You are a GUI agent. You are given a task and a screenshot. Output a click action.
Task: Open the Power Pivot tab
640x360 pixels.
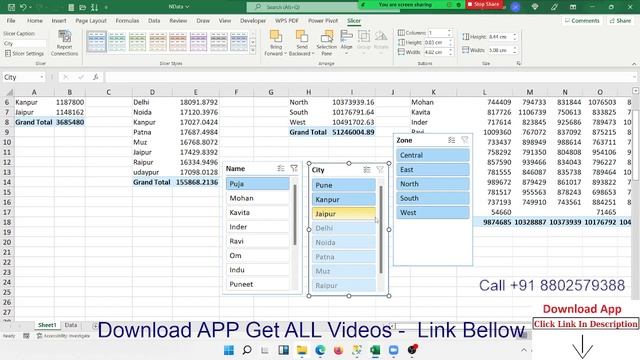[323, 20]
